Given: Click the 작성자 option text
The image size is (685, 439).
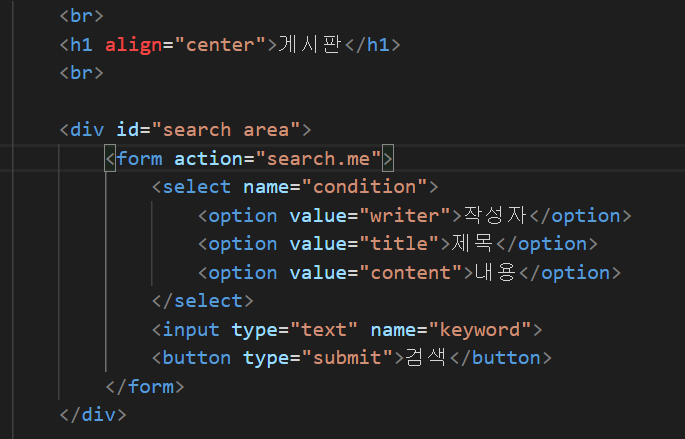Looking at the screenshot, I should pyautogui.click(x=495, y=215).
